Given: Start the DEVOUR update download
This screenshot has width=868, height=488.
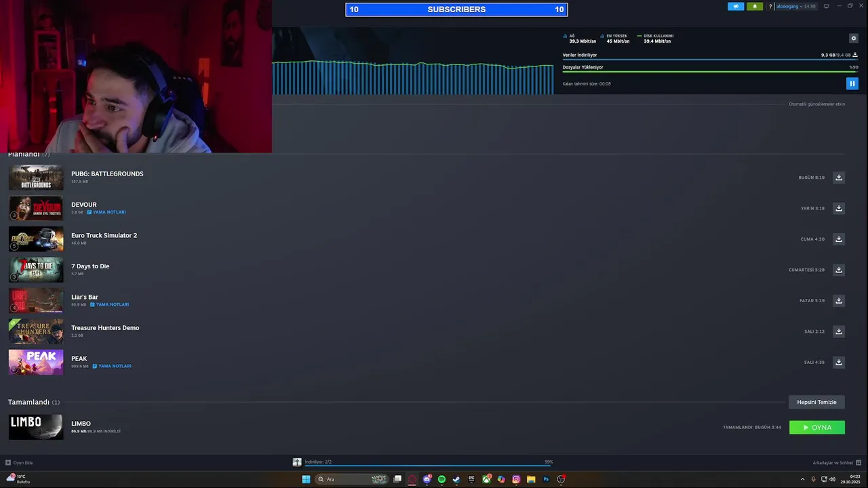Looking at the screenshot, I should click(839, 208).
